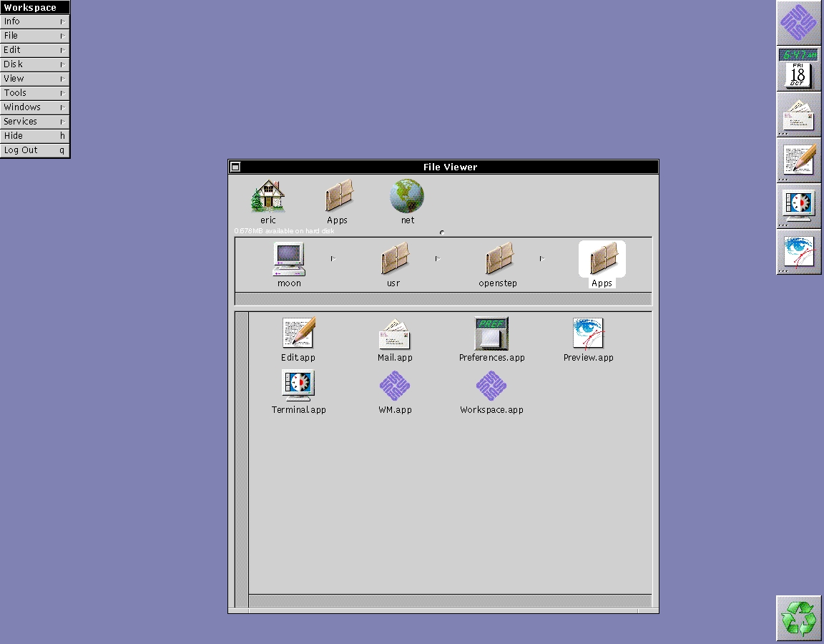Click the calendar clock dock tile
The image size is (824, 644).
pyautogui.click(x=798, y=69)
